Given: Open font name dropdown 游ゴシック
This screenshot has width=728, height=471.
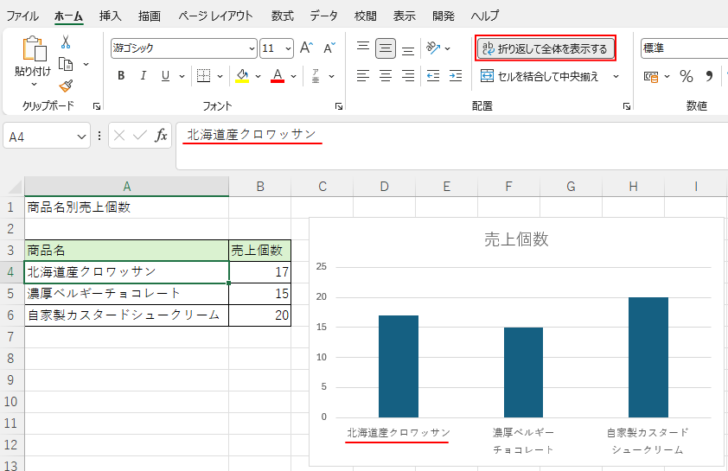Looking at the screenshot, I should (252, 48).
